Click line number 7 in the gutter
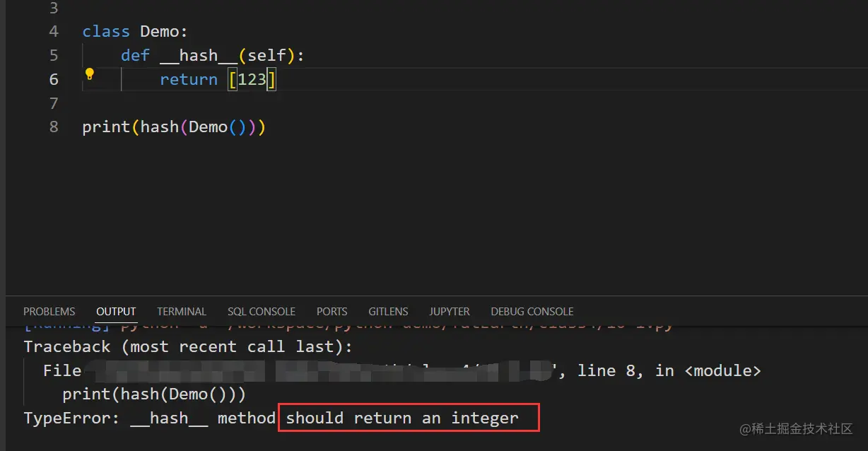This screenshot has height=451, width=868. [x=54, y=104]
